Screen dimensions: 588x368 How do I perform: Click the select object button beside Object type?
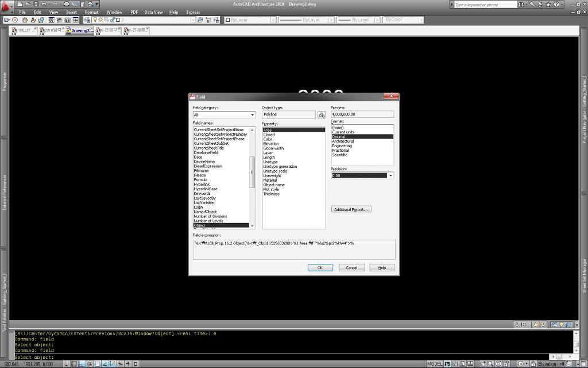click(x=322, y=114)
